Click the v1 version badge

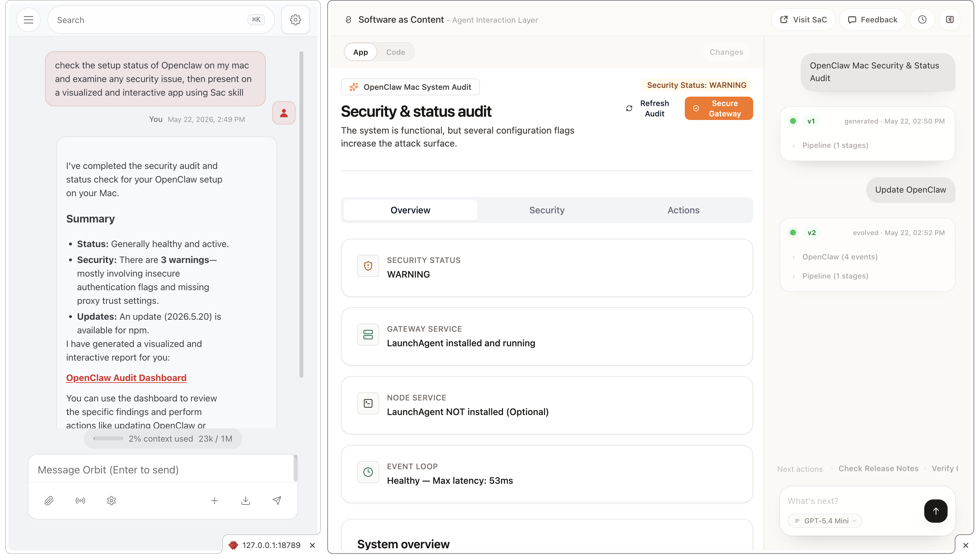(811, 121)
